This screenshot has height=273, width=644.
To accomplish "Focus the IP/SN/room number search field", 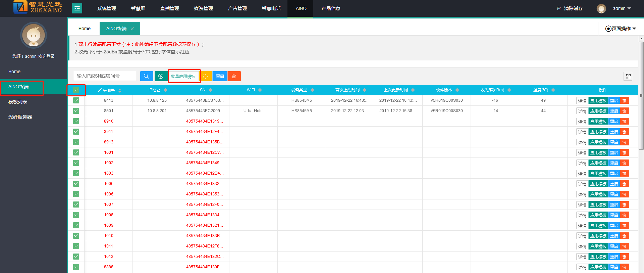I will tap(105, 76).
